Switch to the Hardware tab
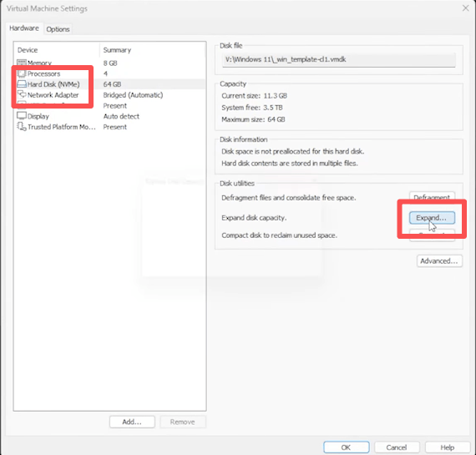This screenshot has height=455, width=476. pos(24,28)
